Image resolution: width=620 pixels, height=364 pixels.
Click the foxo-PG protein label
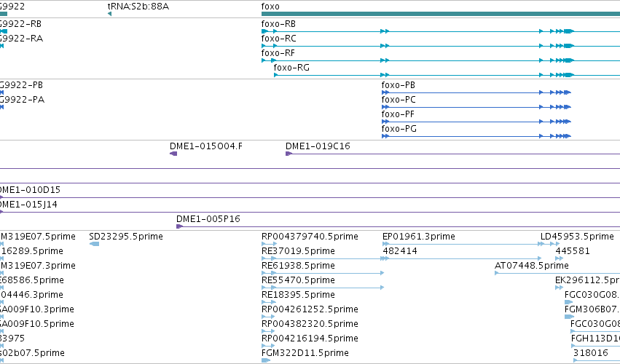tap(399, 128)
